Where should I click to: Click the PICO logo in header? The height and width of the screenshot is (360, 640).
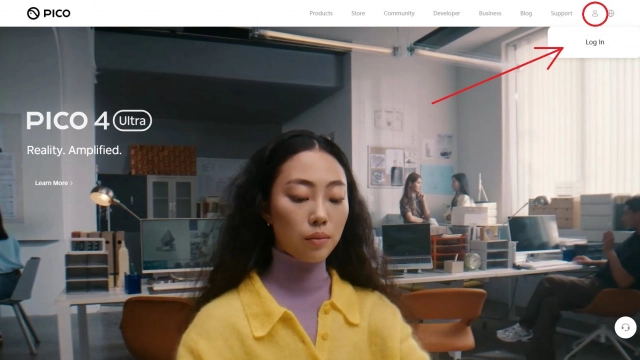click(x=49, y=13)
